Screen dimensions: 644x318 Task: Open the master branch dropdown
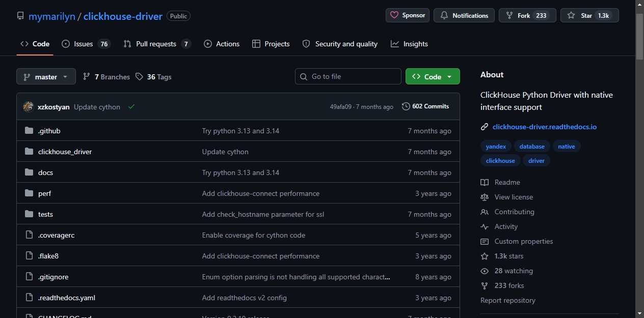click(x=46, y=77)
